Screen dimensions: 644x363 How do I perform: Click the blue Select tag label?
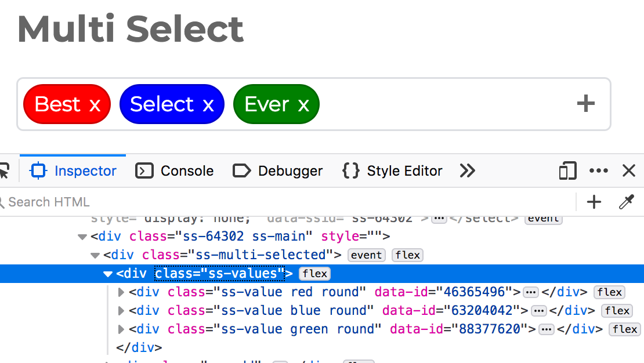click(x=162, y=104)
